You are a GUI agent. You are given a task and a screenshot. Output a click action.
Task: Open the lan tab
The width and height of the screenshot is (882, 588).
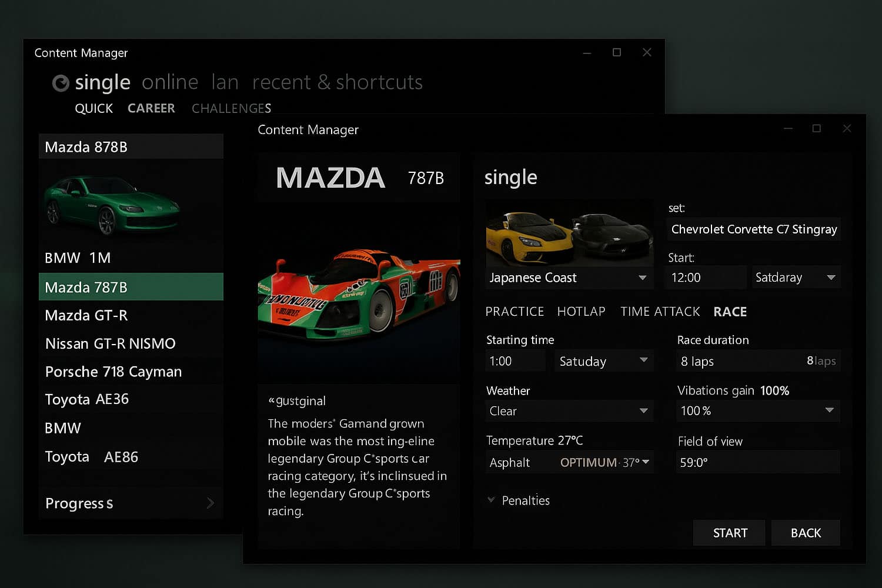[x=225, y=82]
